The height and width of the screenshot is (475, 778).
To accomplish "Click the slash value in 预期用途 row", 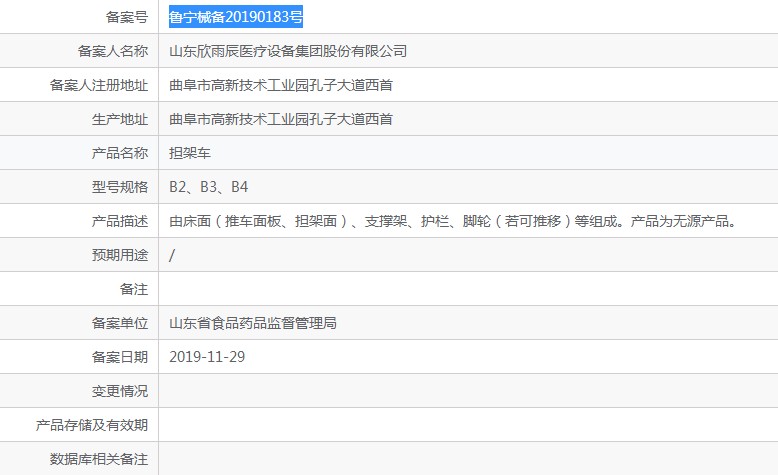I will coord(172,255).
